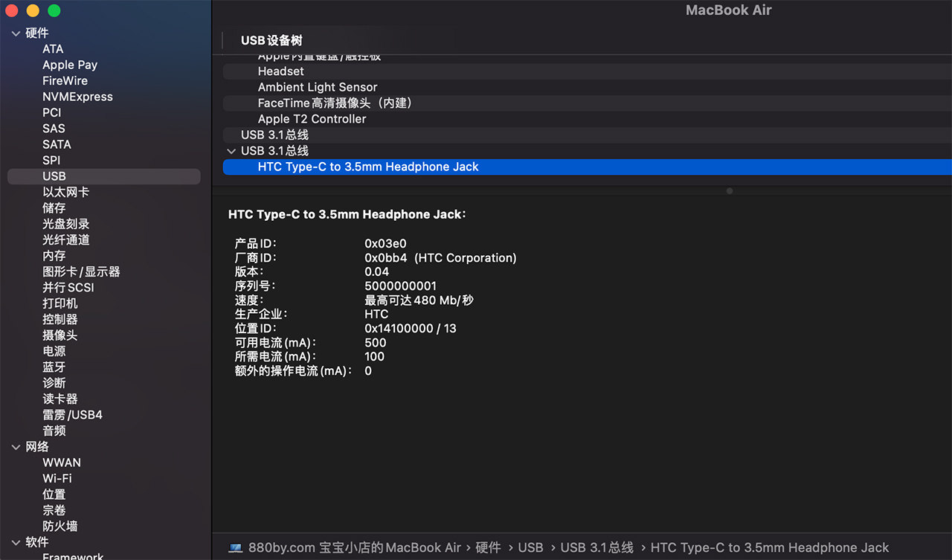Go to USB in the path bar

point(530,548)
